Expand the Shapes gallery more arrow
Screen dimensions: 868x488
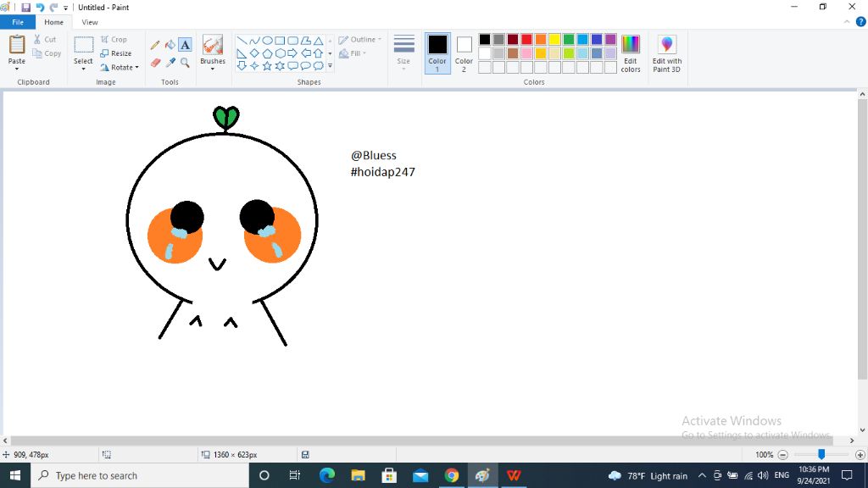(x=331, y=66)
